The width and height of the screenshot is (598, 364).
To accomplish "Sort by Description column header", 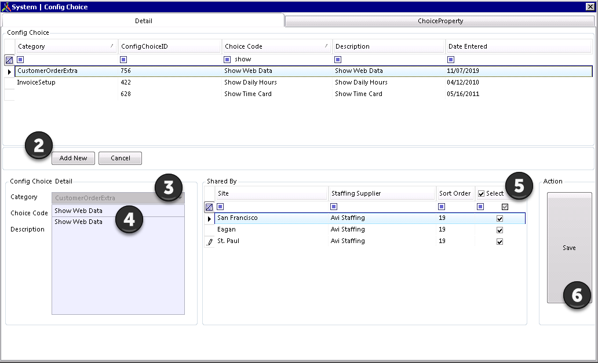I will pyautogui.click(x=389, y=46).
